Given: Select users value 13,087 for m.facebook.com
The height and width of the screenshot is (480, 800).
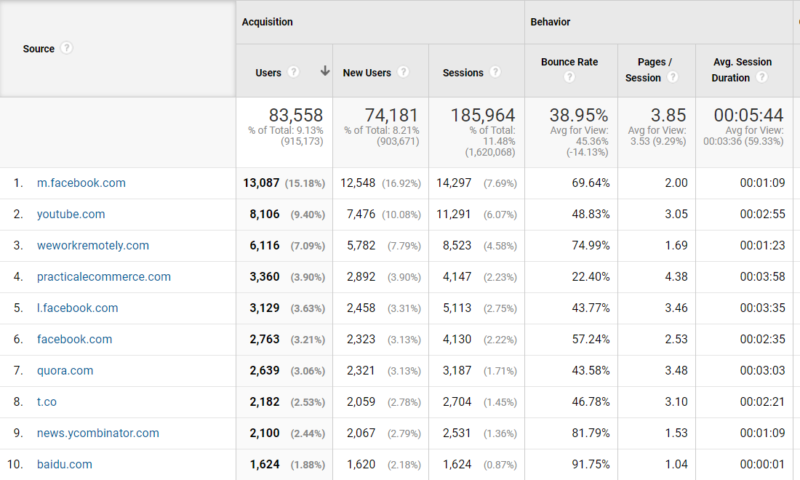Looking at the screenshot, I should (x=261, y=183).
